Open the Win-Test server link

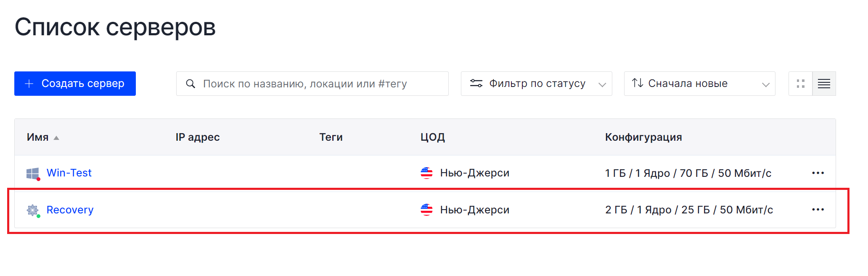(x=69, y=173)
